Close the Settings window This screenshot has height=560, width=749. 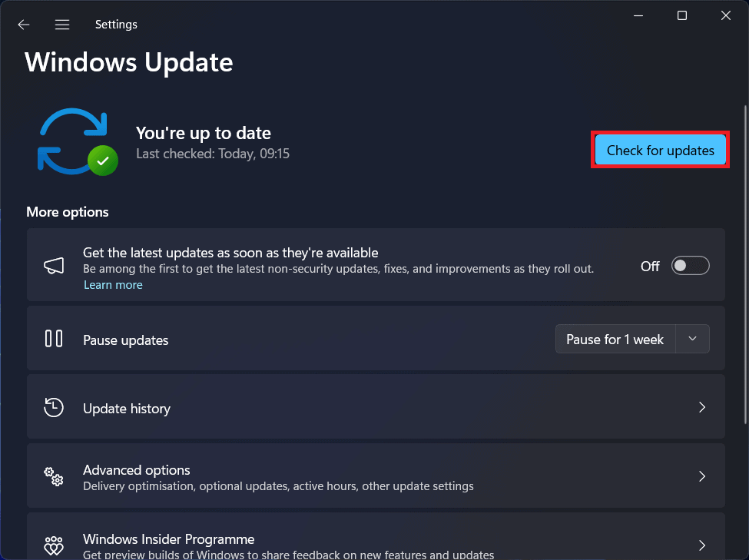(726, 16)
